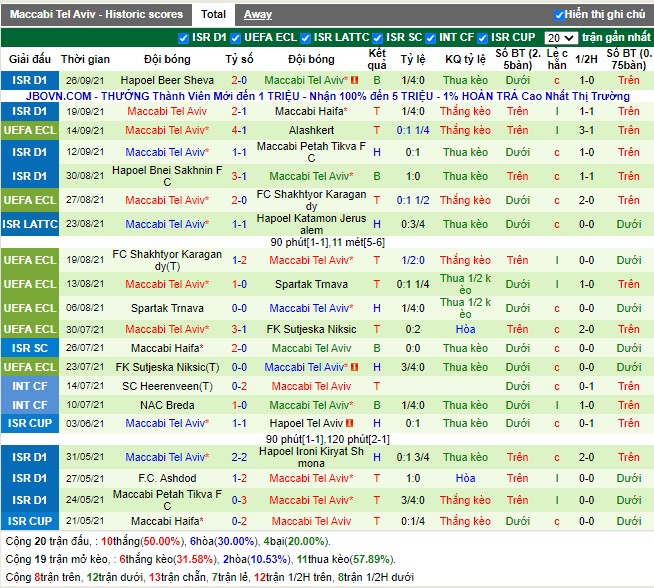Click the 1-0 score against NAC Breda
Viewport: 654px width, 588px height.
(x=239, y=405)
